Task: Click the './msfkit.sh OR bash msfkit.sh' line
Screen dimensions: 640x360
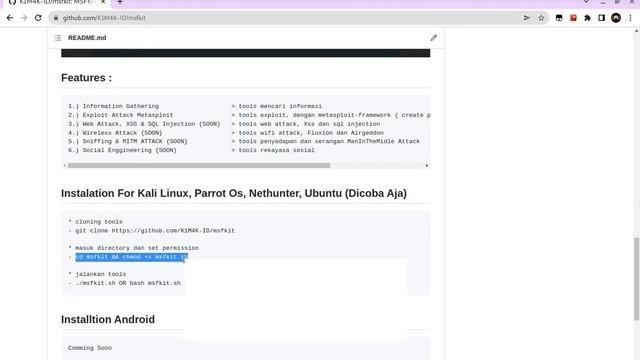Action: pyautogui.click(x=124, y=283)
